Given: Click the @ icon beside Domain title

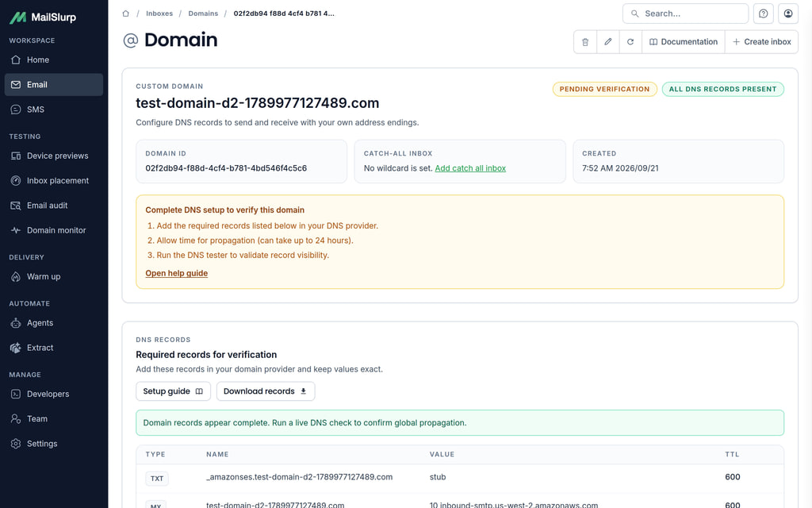Looking at the screenshot, I should (131, 40).
